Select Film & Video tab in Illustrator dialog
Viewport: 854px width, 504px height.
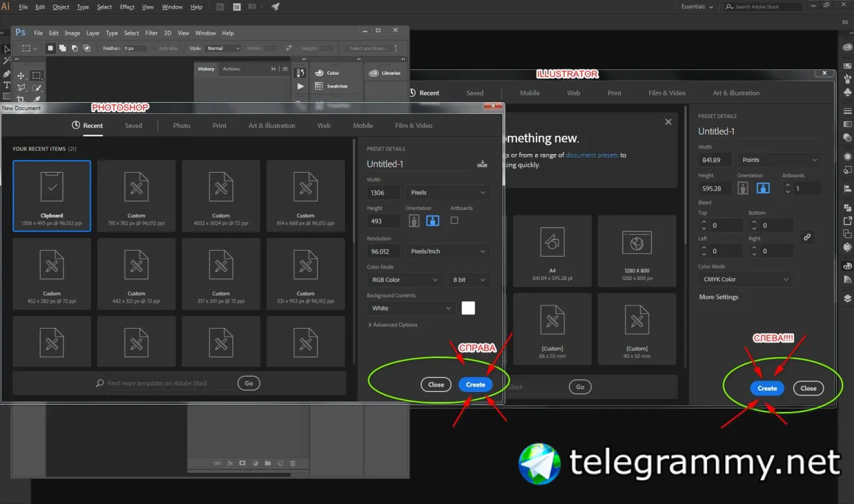tap(667, 93)
